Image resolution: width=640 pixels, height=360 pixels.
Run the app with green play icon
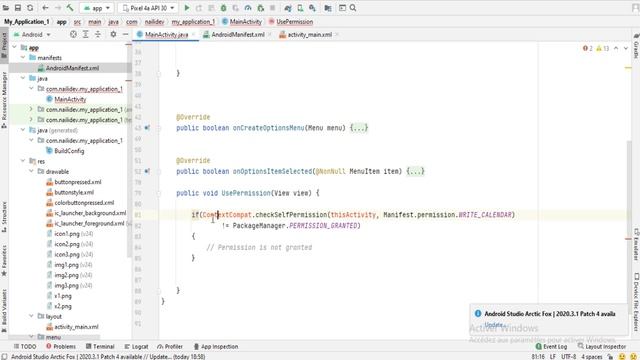point(187,8)
